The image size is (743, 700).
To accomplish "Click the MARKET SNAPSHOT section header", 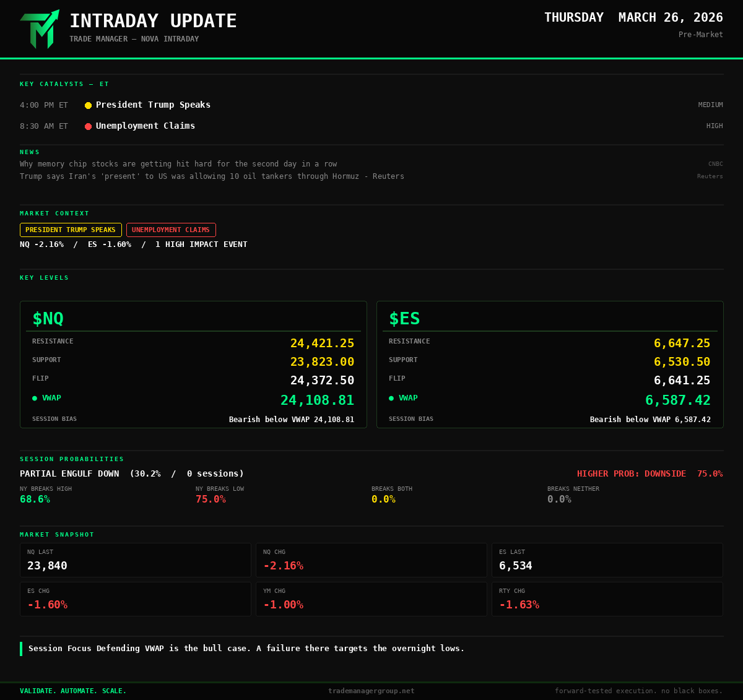I will pos(57,535).
